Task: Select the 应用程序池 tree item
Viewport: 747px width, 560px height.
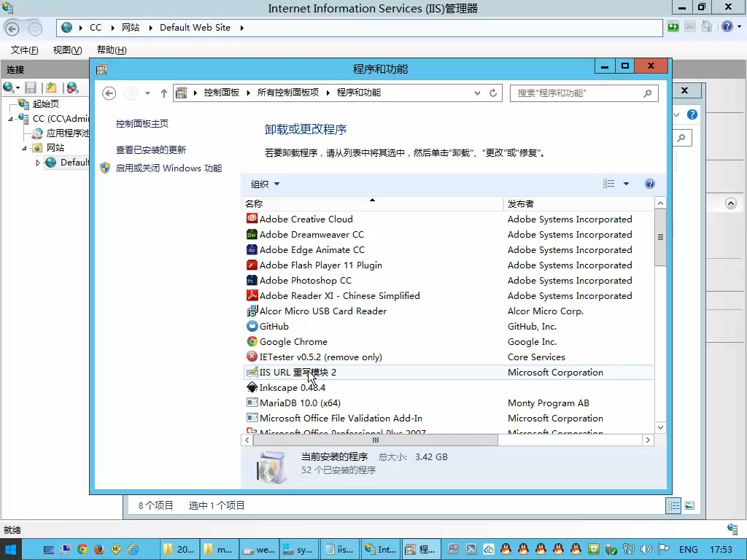Action: [68, 133]
